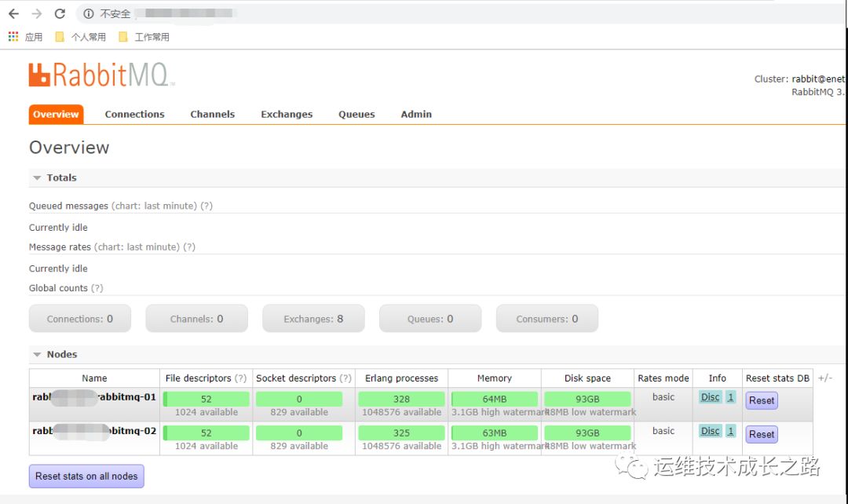
Task: Click Disc info for rabbitmq-01
Action: 710,397
